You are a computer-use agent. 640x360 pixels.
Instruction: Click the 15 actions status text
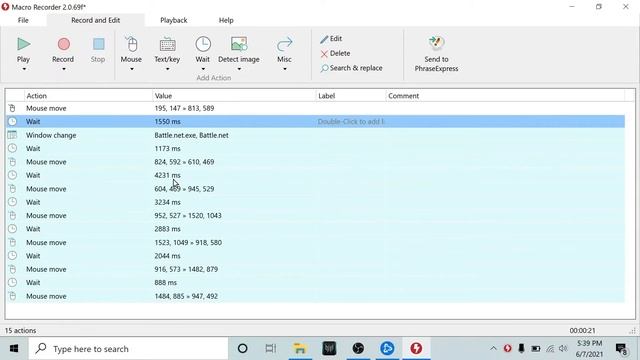point(20,331)
